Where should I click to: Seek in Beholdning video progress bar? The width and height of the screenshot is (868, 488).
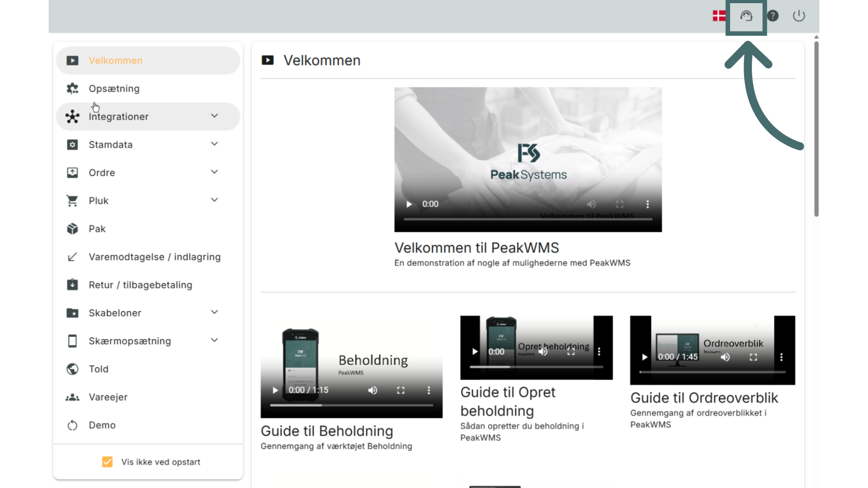[x=351, y=406]
